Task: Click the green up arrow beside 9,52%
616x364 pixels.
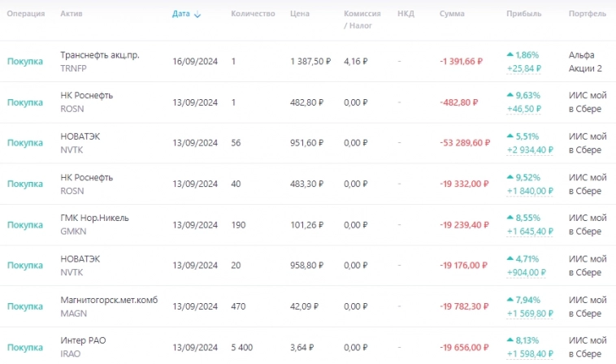Action: point(510,177)
